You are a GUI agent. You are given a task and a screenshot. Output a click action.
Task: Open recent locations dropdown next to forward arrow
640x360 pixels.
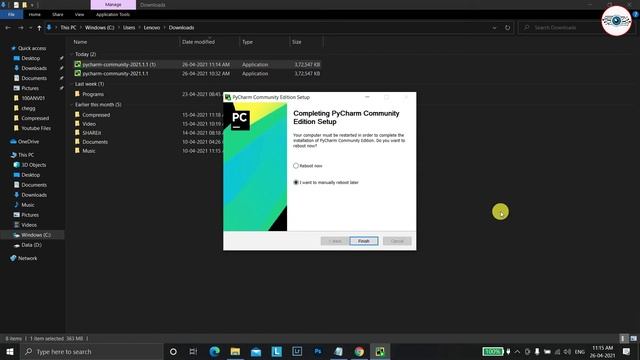[x=30, y=28]
